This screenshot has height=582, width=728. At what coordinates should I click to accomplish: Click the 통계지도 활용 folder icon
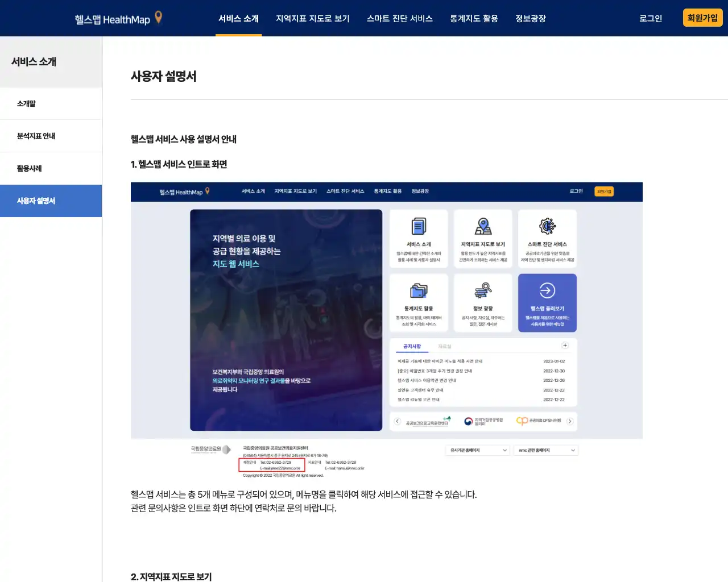[419, 290]
